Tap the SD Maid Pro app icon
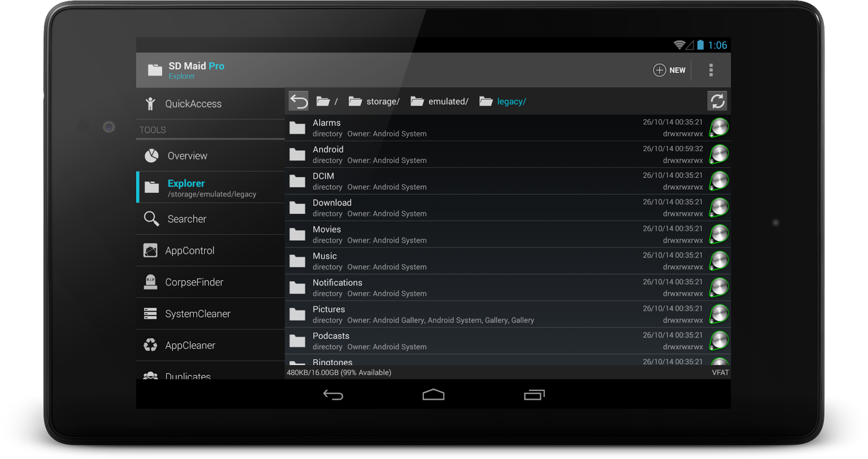This screenshot has width=868, height=459. click(x=155, y=70)
